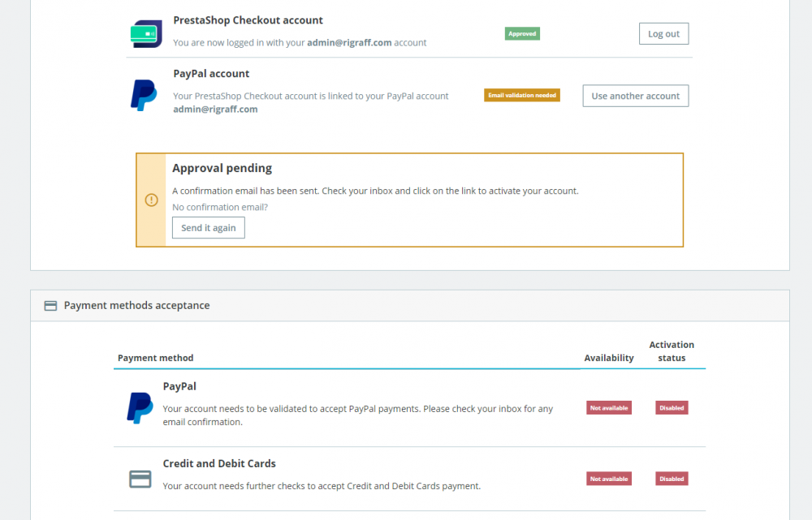Click the Email validation needed badge
The height and width of the screenshot is (520, 812).
[522, 95]
